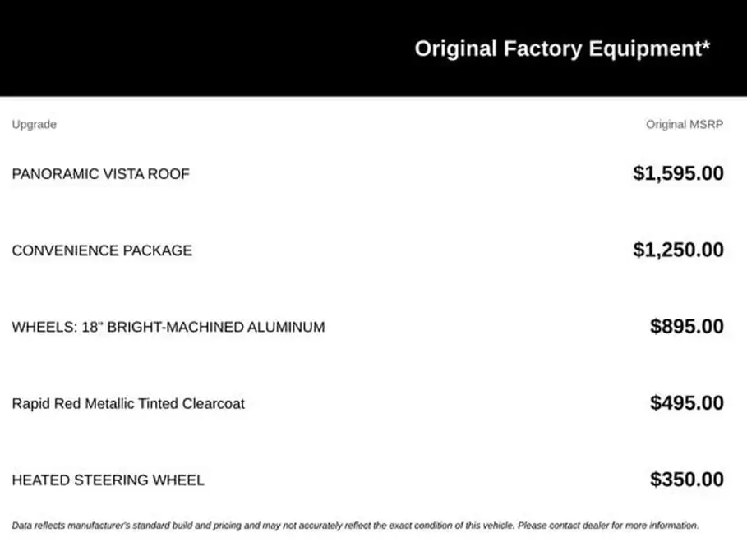Click the word Clearcoat in paint row
Image resolution: width=747 pixels, height=560 pixels.
tap(214, 404)
